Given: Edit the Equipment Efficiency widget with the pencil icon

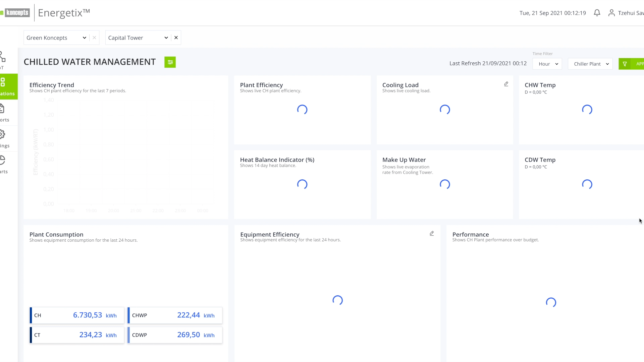Looking at the screenshot, I should pos(432,234).
